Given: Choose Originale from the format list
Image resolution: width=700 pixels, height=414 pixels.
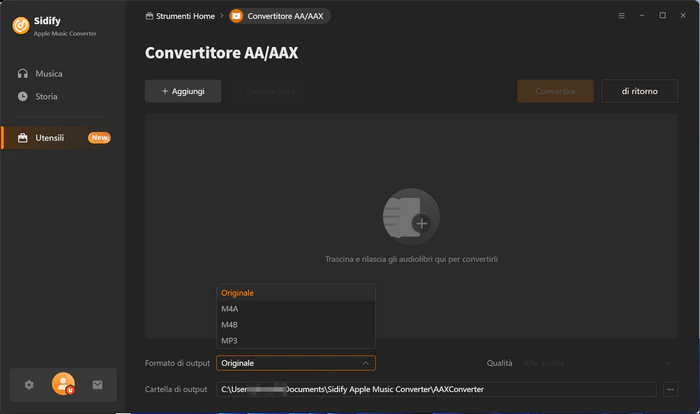Looking at the screenshot, I should (296, 293).
